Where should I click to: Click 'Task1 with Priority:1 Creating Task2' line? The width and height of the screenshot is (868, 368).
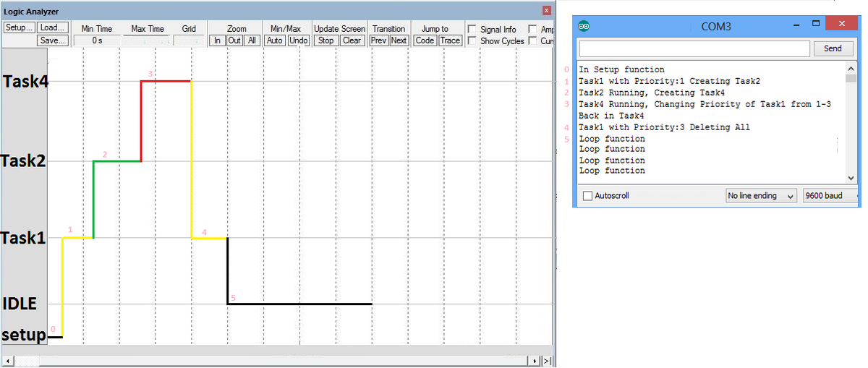669,81
